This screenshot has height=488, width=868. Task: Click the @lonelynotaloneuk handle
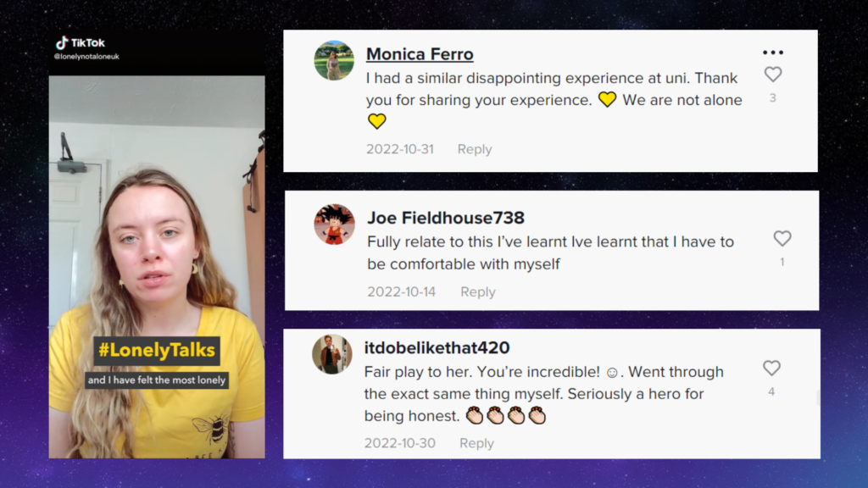pyautogui.click(x=86, y=57)
